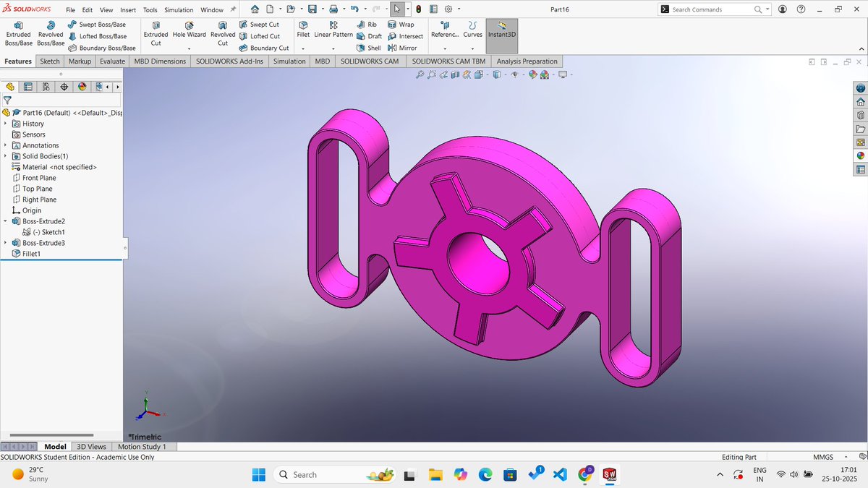Switch to the SOLIDWORKS Add-Ins tab
Viewport: 868px width, 488px height.
229,61
